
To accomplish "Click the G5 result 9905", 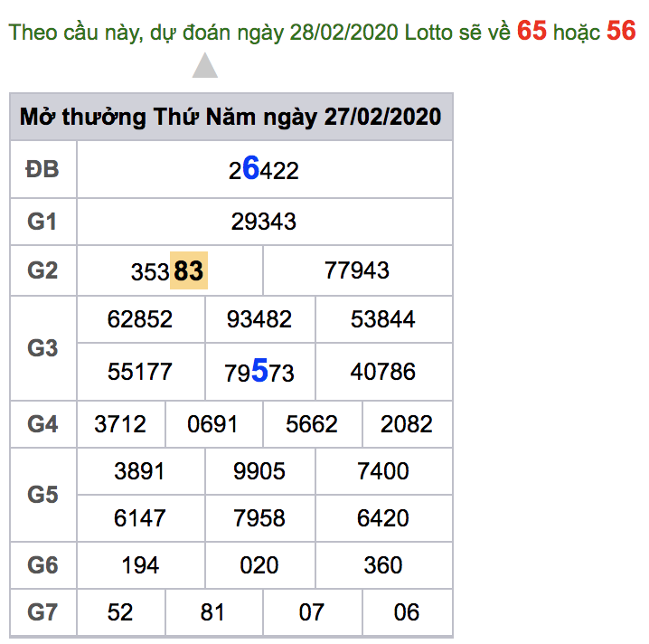I will pos(259,471).
